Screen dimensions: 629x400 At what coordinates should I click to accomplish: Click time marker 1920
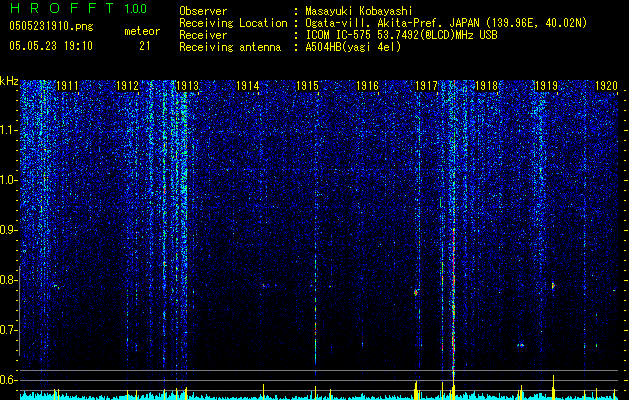tap(606, 86)
